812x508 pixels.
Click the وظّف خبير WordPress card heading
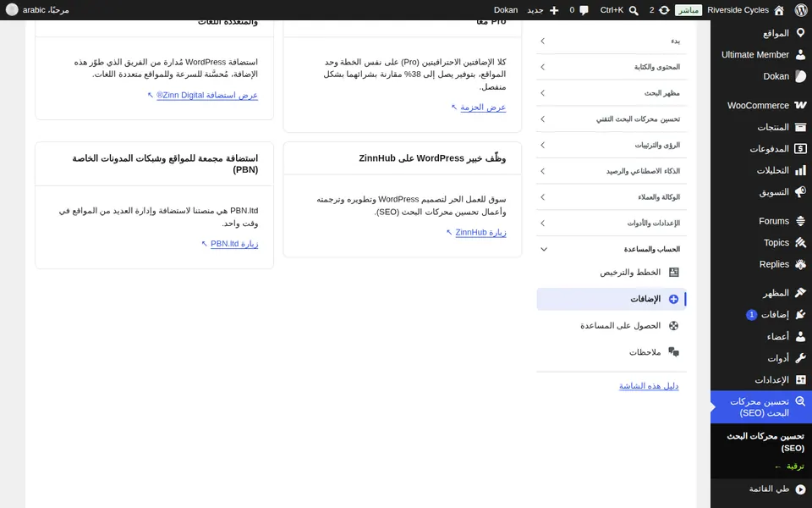(x=432, y=158)
